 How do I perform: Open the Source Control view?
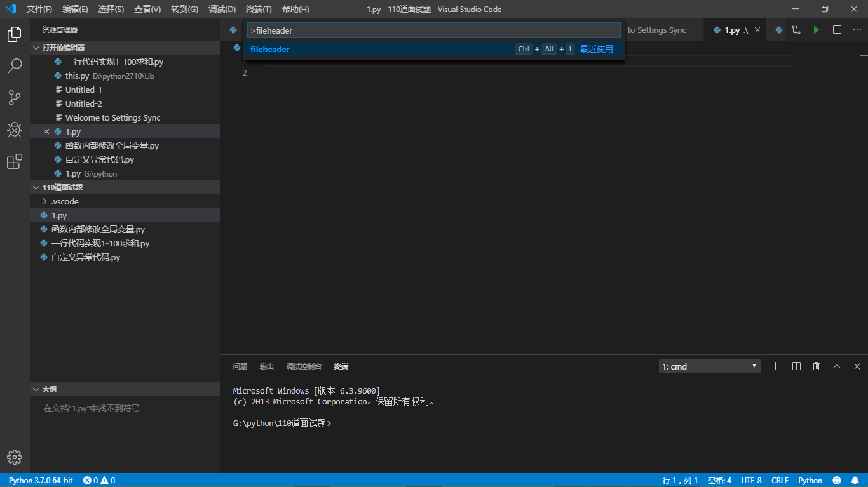pos(14,97)
